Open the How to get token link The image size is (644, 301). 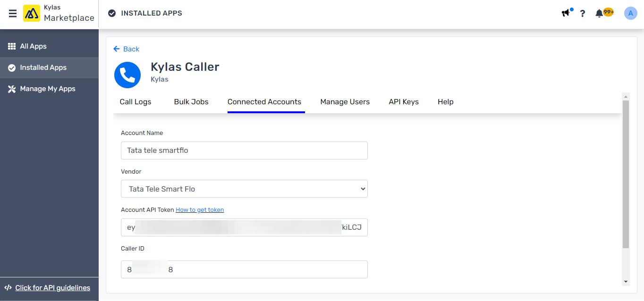[200, 210]
